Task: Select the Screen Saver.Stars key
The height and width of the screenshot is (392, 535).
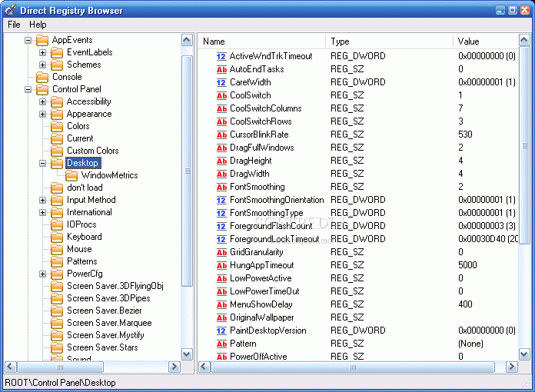Action: coord(102,347)
